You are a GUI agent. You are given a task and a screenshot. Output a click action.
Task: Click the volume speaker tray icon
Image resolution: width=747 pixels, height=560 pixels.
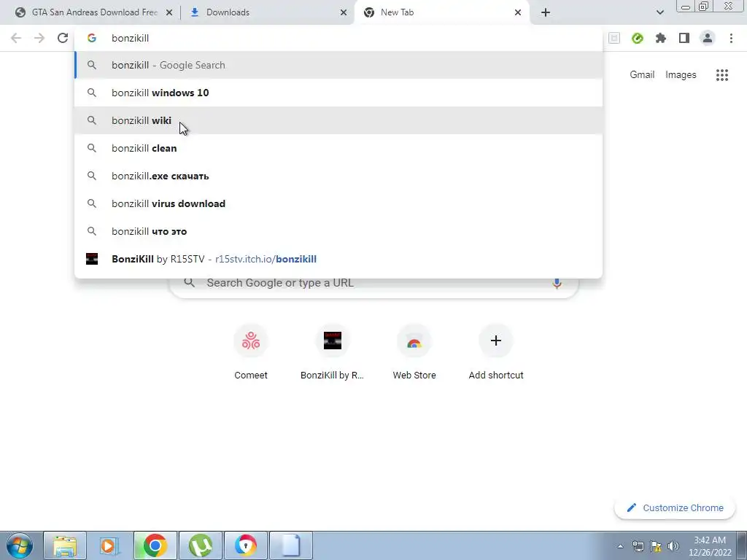[673, 546]
